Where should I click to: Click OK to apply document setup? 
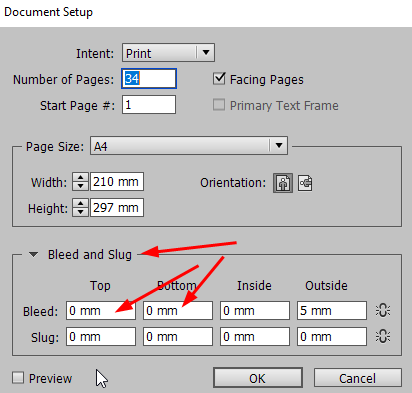coord(258,378)
